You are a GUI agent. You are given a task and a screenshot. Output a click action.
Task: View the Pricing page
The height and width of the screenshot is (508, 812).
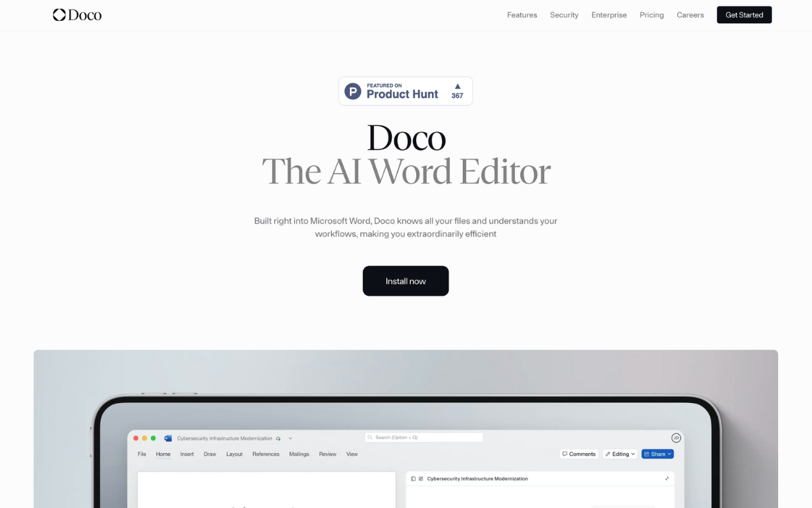[652, 15]
